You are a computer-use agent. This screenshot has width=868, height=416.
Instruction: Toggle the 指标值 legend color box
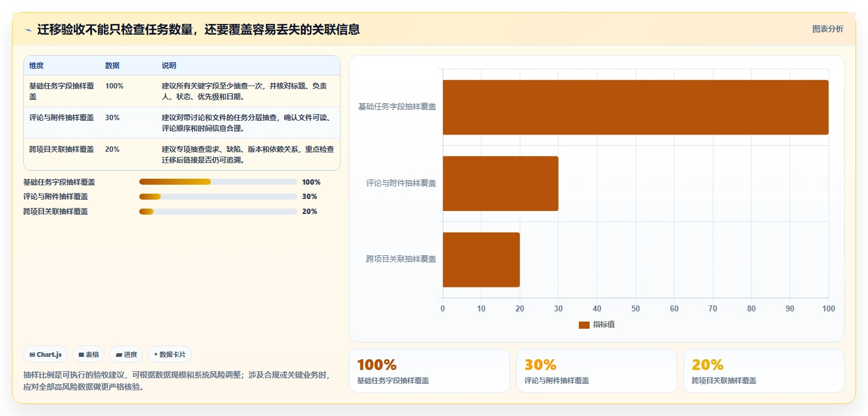[x=584, y=325]
